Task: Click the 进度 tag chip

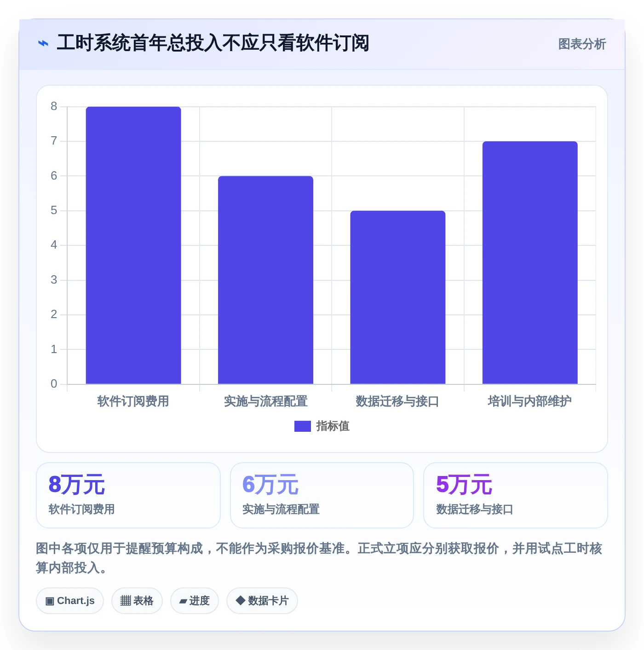Action: click(x=195, y=601)
